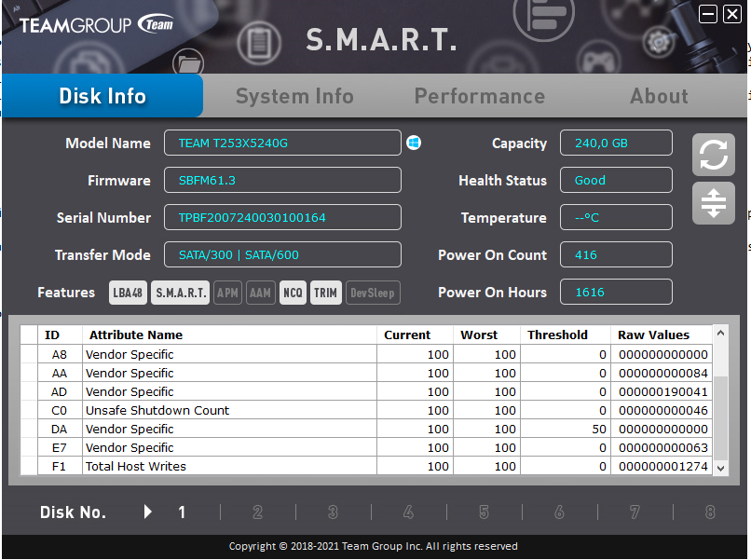Click the Capacity field 240,0 GB
This screenshot has width=751, height=560.
(617, 143)
